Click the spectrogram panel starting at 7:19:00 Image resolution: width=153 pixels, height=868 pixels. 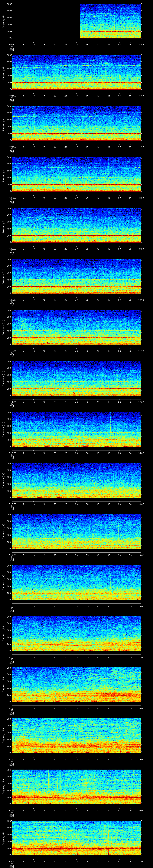(x=77, y=787)
